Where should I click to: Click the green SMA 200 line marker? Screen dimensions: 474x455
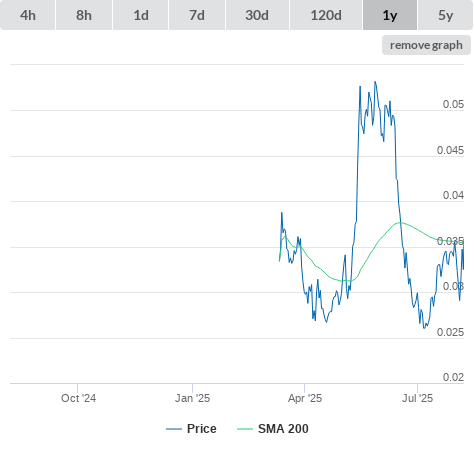point(245,429)
